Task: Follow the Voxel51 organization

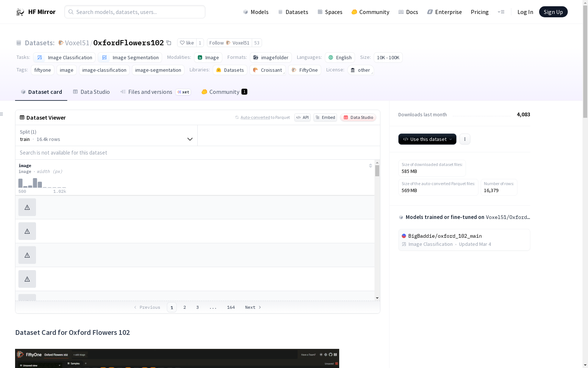Action: coord(229,43)
